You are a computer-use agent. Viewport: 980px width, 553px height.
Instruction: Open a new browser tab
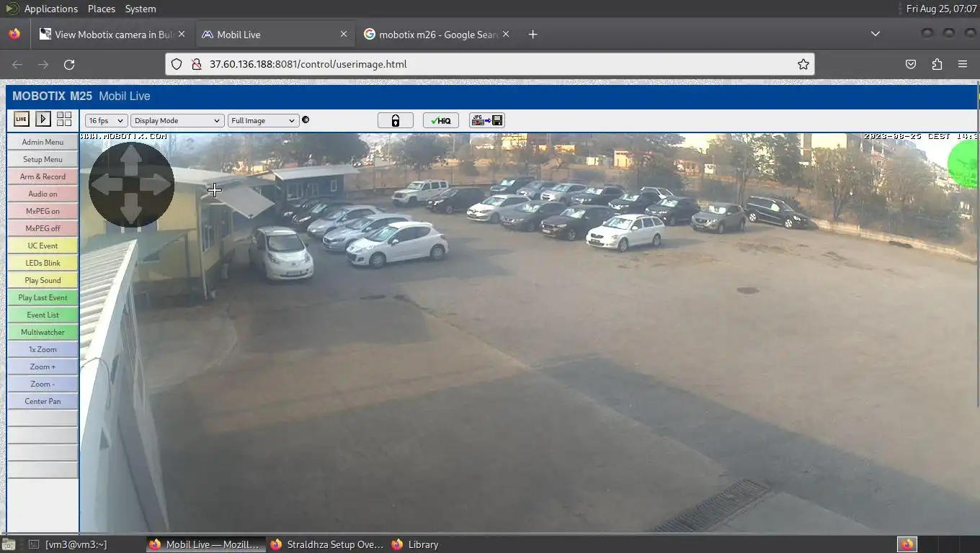click(533, 35)
